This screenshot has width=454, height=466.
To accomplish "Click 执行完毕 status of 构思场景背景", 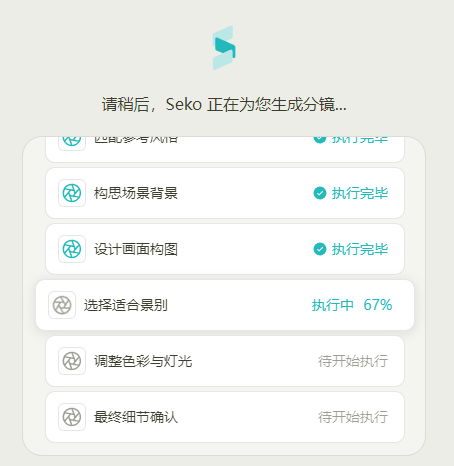I will pos(360,193).
